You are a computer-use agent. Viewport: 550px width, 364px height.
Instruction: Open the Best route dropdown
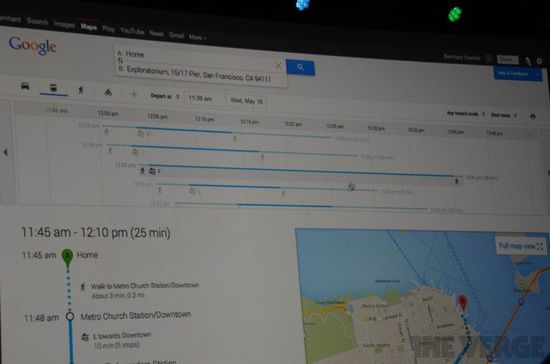504,115
